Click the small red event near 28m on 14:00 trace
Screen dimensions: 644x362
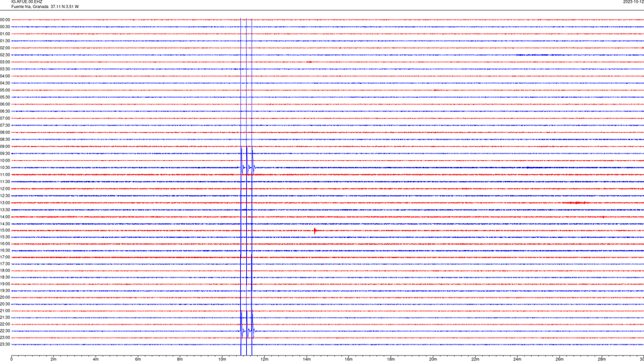tap(603, 217)
